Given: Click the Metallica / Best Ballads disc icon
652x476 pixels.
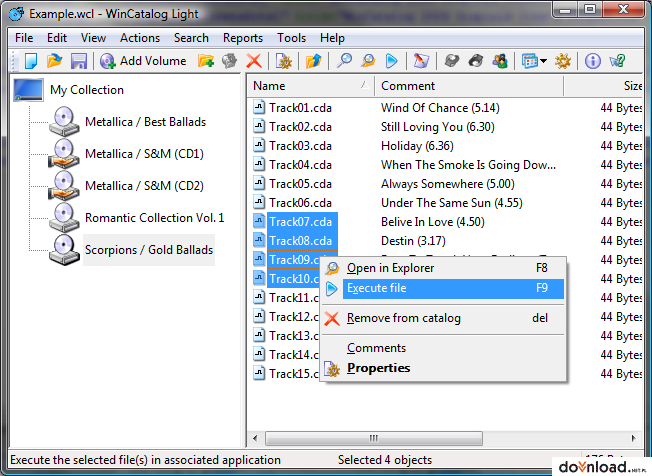Looking at the screenshot, I should (64, 122).
